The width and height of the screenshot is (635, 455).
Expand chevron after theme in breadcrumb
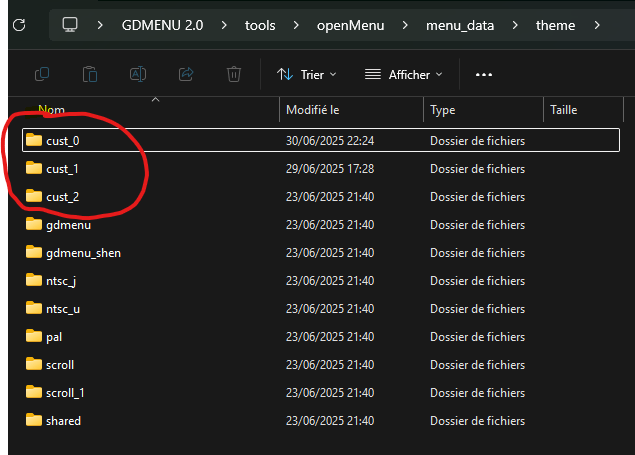click(597, 25)
